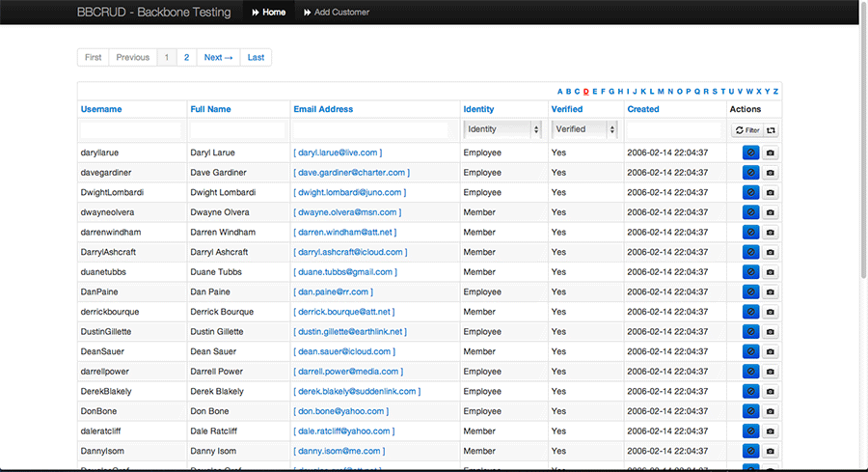This screenshot has width=868, height=472.
Task: Click the Email Address filter input field
Action: tap(370, 130)
